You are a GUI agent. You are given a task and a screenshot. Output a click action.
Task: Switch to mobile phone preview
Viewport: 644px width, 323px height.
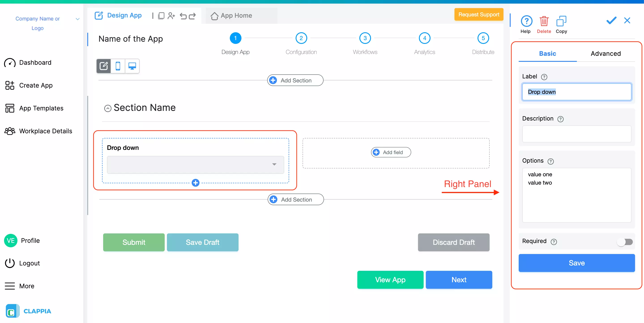point(118,66)
